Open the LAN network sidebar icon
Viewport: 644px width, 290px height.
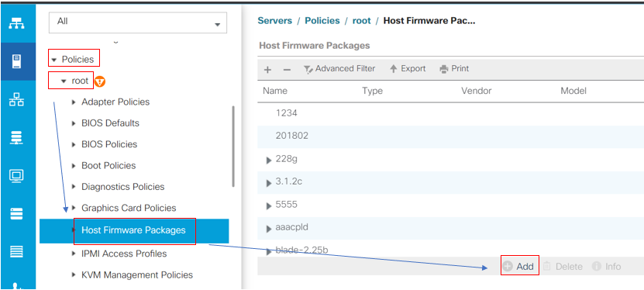(16, 100)
